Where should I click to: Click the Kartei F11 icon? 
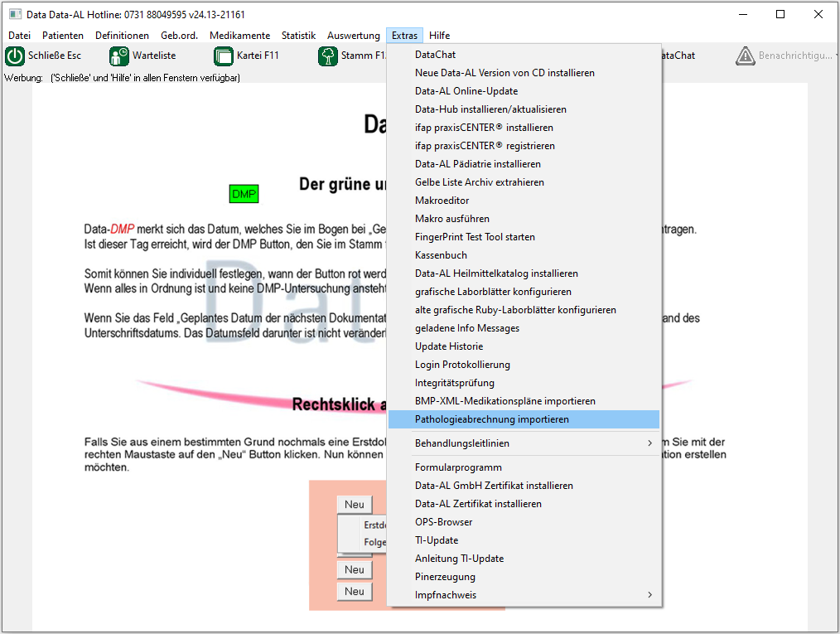click(224, 56)
